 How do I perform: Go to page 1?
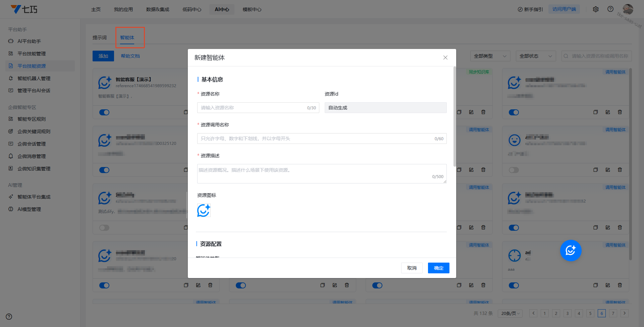(545, 313)
